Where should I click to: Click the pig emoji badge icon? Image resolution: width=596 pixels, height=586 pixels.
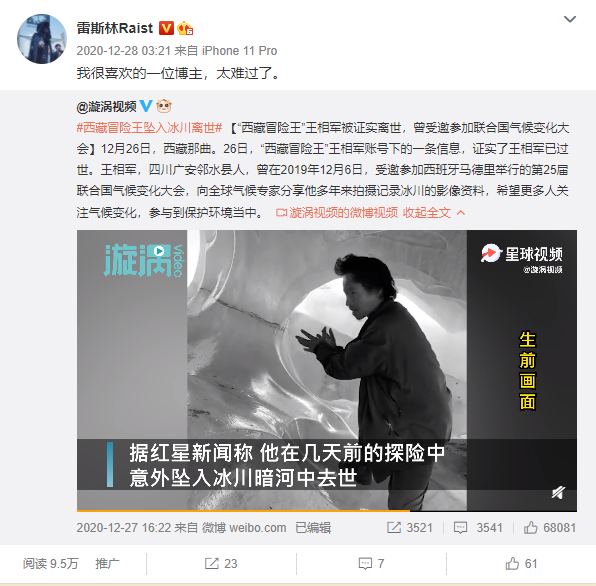(164, 106)
